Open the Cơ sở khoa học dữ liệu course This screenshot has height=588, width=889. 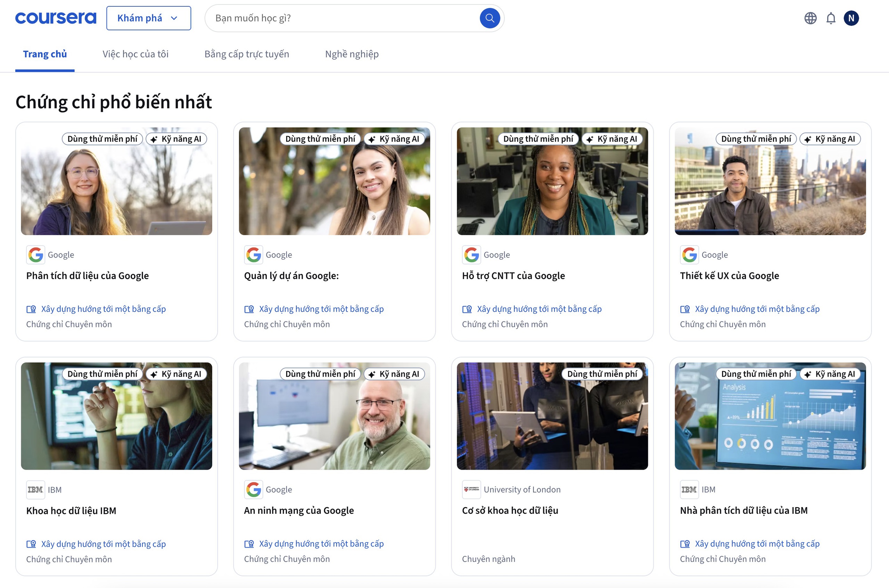click(x=510, y=510)
